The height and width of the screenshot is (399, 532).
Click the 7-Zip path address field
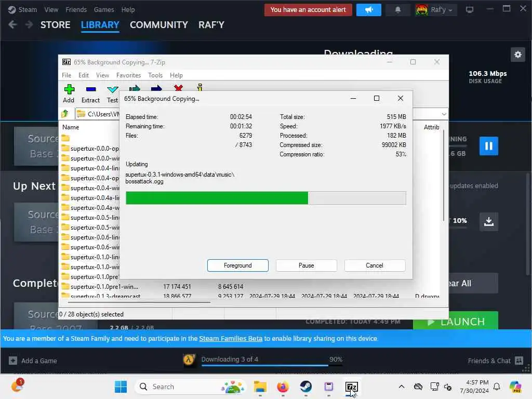[98, 114]
